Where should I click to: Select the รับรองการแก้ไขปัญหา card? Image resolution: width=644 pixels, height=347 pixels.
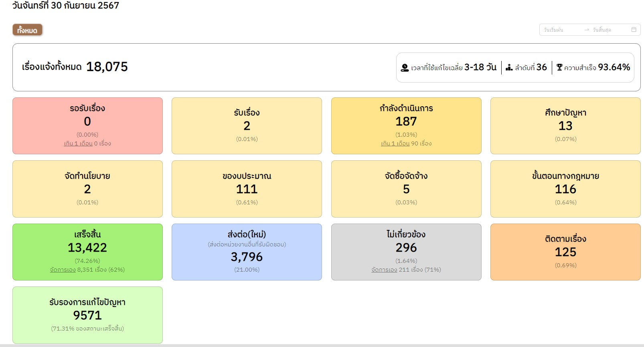tap(87, 315)
